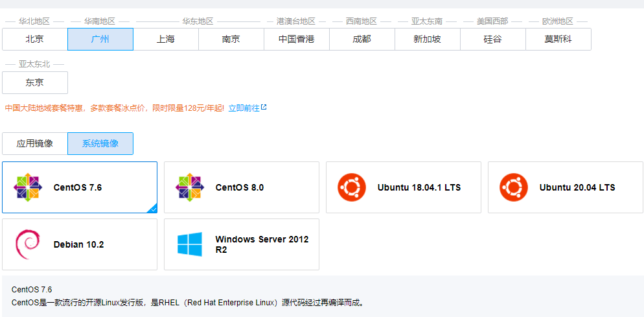The image size is (644, 317).
Task: Click the Ubuntu 20.04 LTS logo icon
Action: (x=513, y=187)
